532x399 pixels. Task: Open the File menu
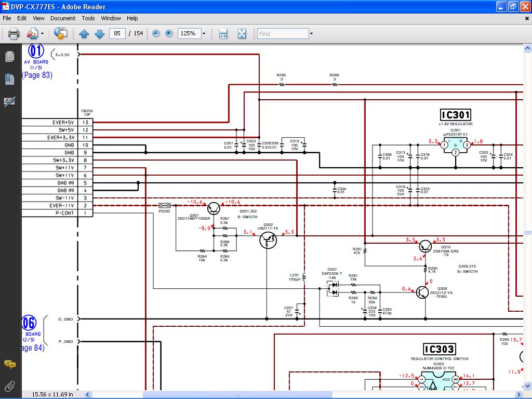(7, 18)
